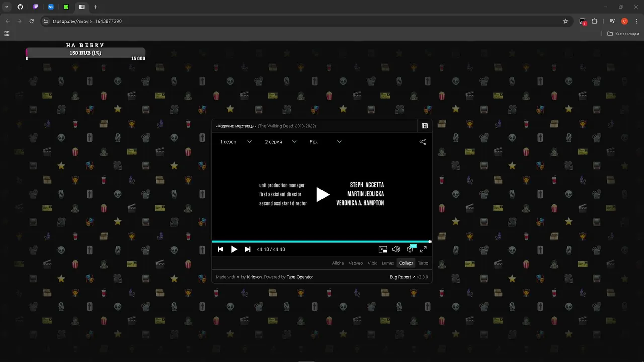Reload the current page
644x362 pixels.
pos(31,21)
